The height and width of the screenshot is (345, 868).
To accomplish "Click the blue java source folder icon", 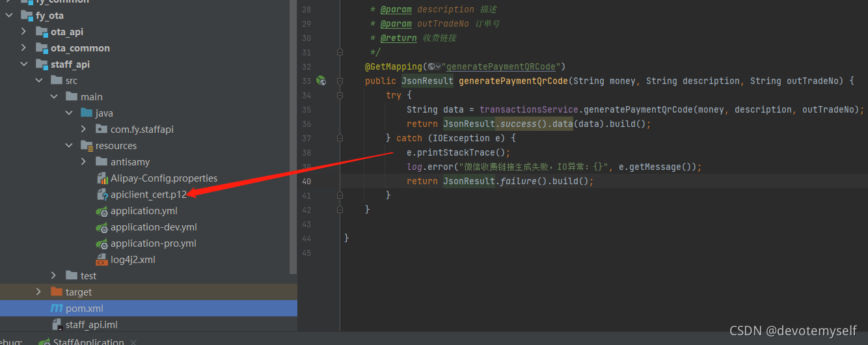I will 87,113.
